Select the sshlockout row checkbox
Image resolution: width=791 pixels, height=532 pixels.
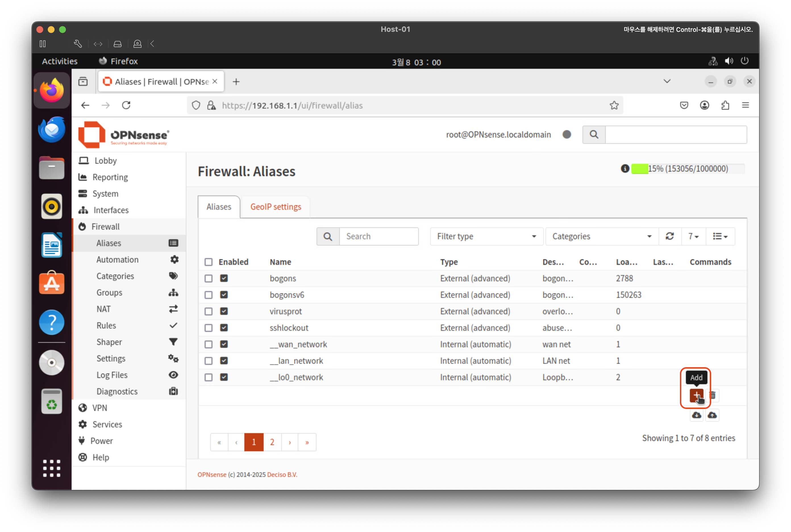(x=208, y=328)
